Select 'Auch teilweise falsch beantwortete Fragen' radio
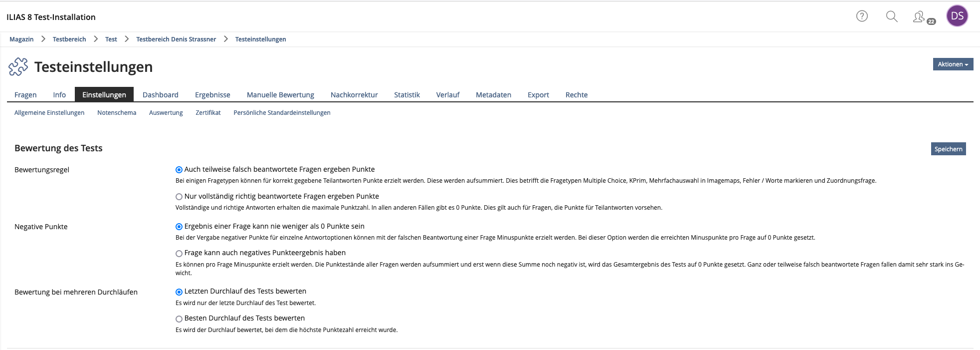Screen dimensions: 980x350 point(179,170)
